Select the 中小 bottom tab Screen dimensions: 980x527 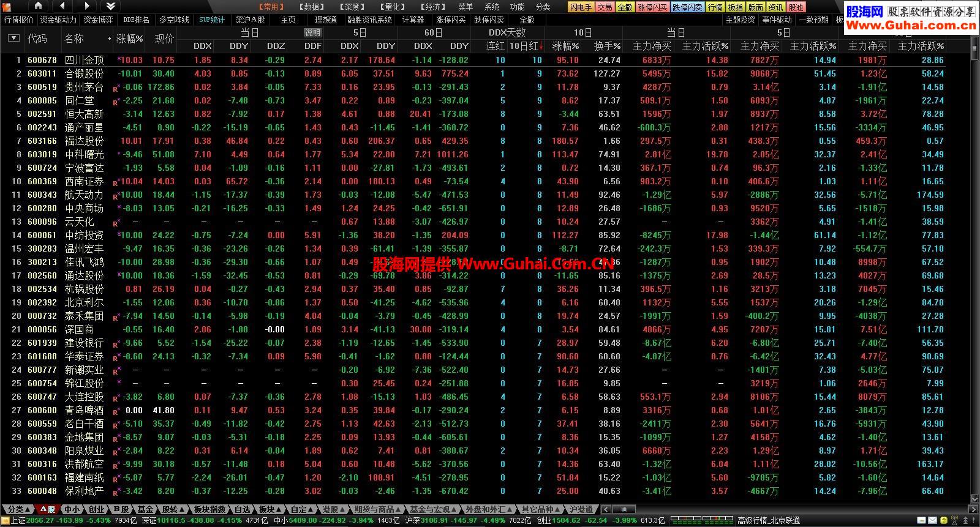[x=72, y=509]
